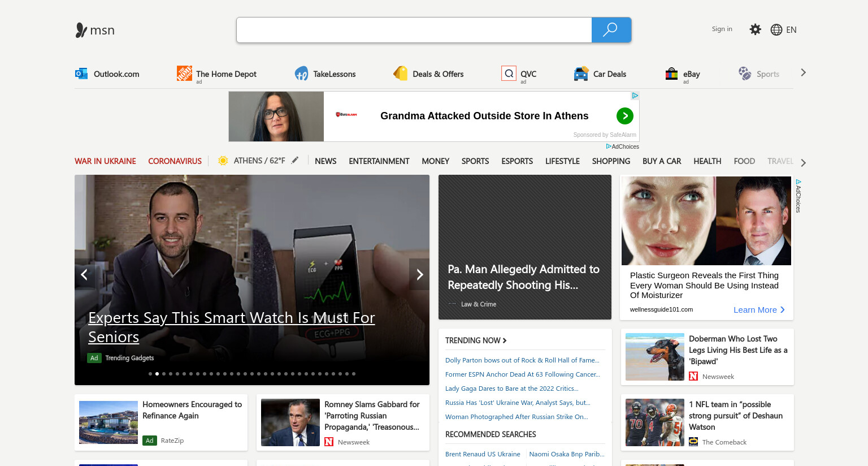This screenshot has height=466, width=868.
Task: Open the Plastic Surgeon ad image
Action: [706, 221]
